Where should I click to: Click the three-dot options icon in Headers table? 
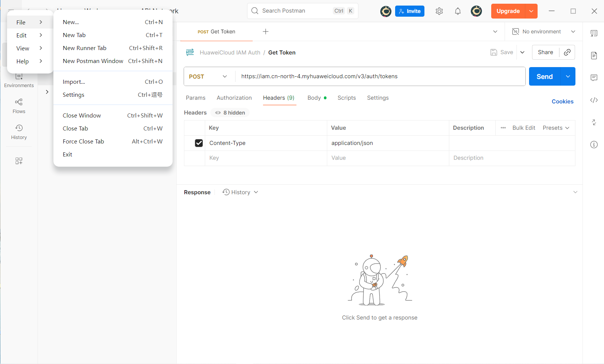point(503,128)
